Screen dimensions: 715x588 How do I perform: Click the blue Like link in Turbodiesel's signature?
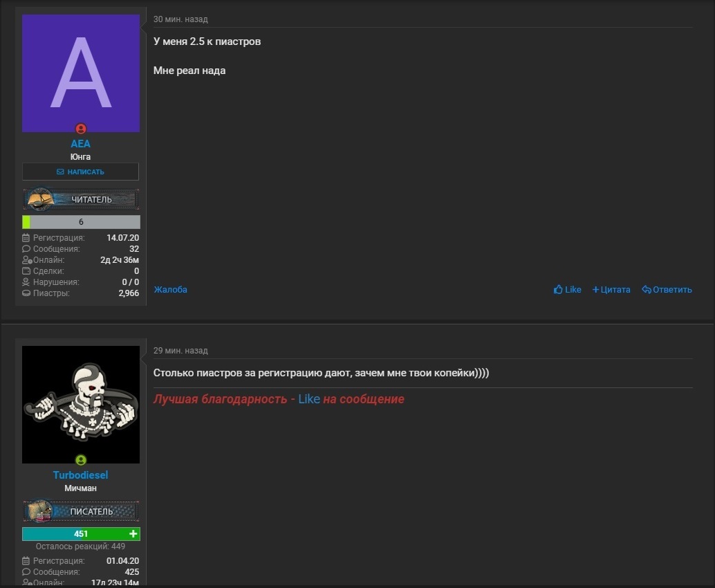coord(309,399)
